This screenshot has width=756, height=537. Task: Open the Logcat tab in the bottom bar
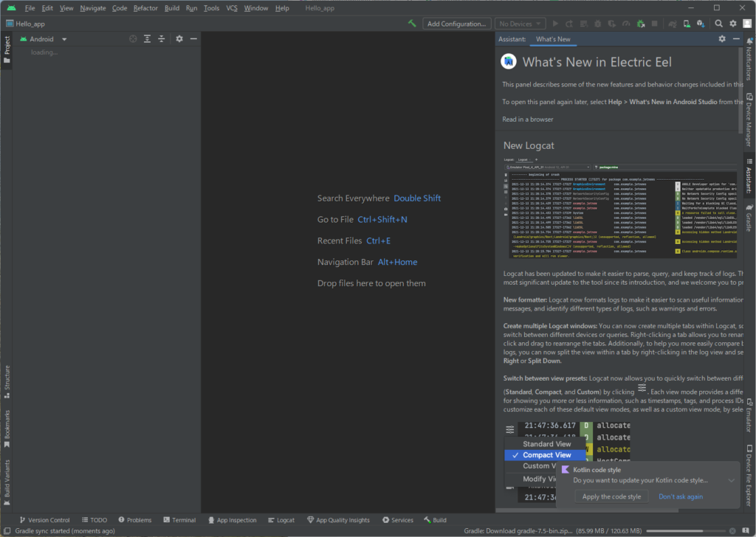pos(281,520)
